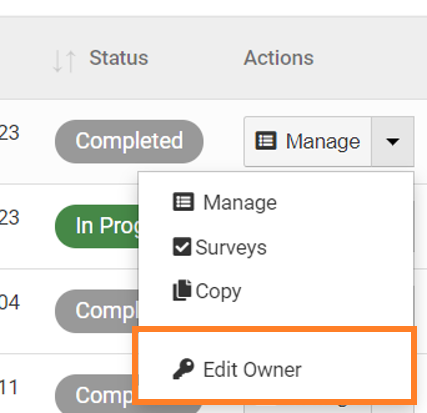Click the key icon beside Edit Owner
This screenshot has width=427, height=413.
pyautogui.click(x=183, y=369)
